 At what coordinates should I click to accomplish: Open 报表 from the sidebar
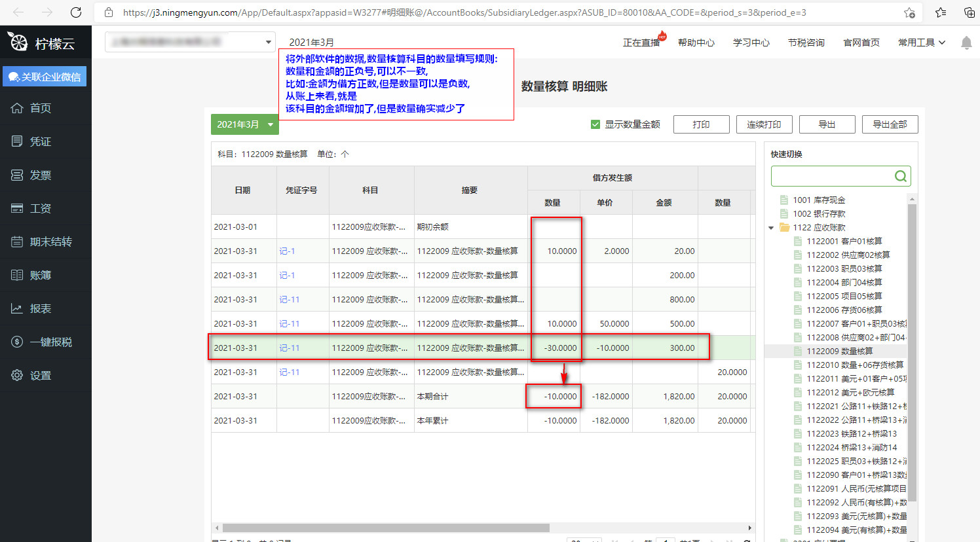pos(40,308)
